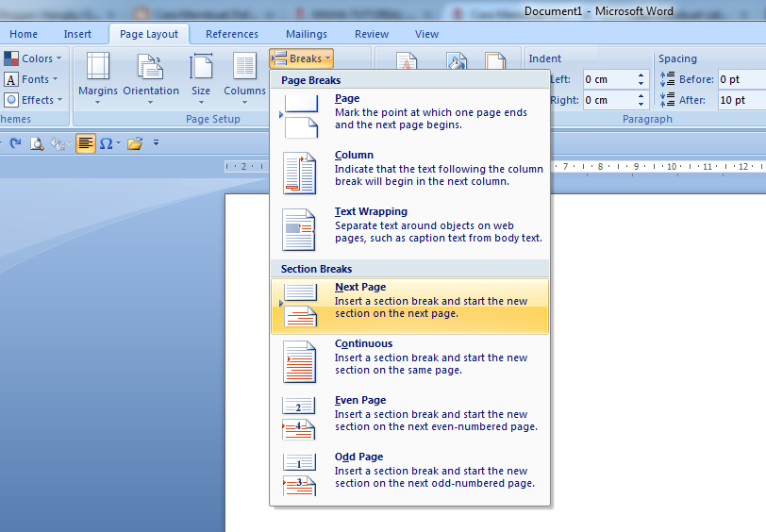This screenshot has width=766, height=532.
Task: Switch to the Insert tab
Action: (x=77, y=34)
